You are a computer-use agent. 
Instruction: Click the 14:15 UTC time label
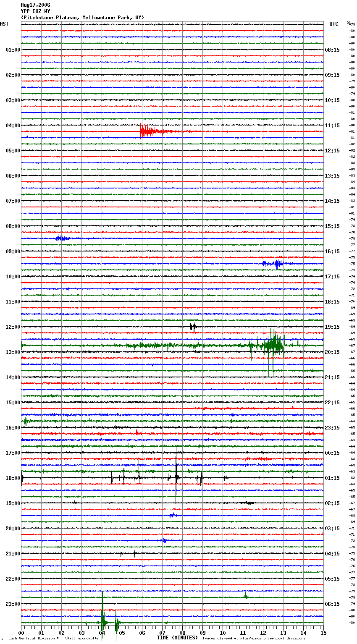coord(332,201)
